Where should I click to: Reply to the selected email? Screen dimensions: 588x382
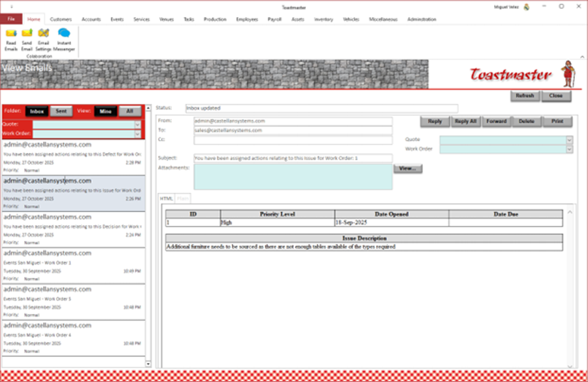pos(434,121)
